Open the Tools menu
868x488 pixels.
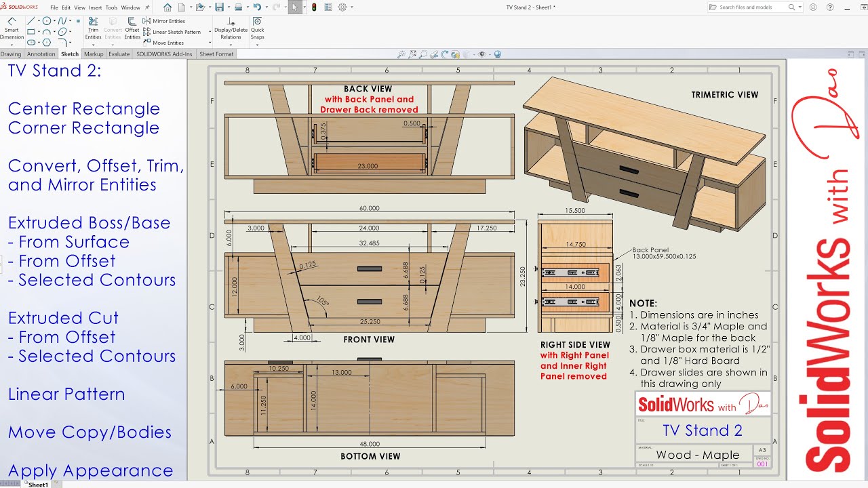[x=111, y=7]
